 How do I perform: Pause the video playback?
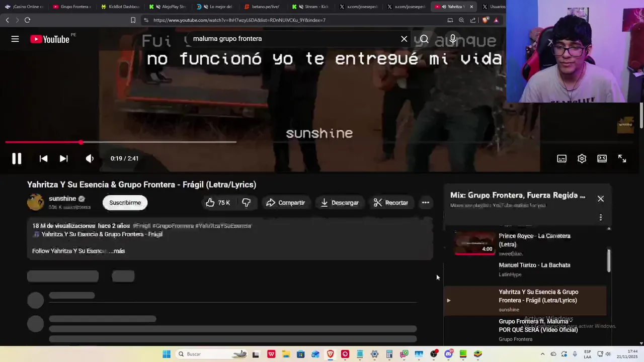[17, 158]
